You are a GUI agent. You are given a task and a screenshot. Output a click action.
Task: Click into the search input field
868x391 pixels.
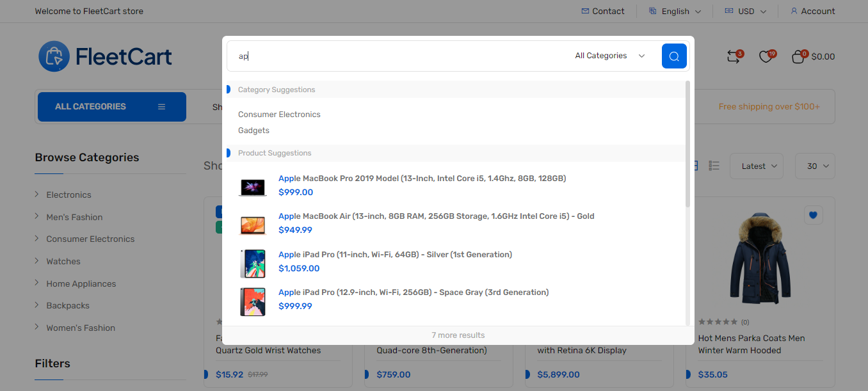tap(397, 56)
